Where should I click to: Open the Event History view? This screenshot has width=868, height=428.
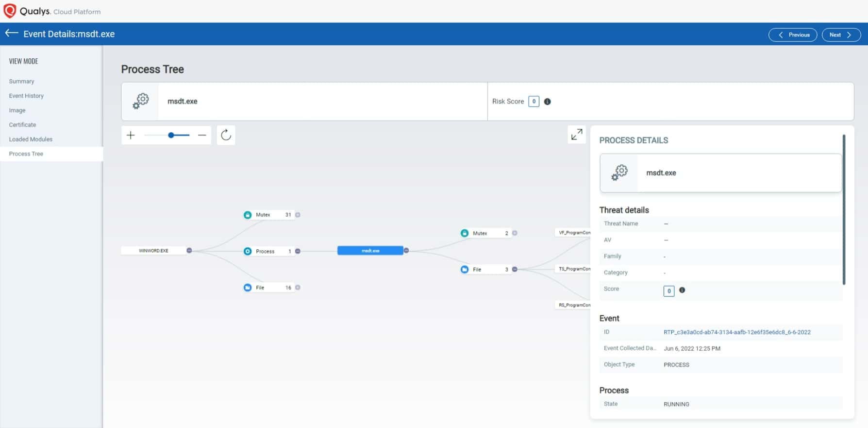click(x=26, y=96)
